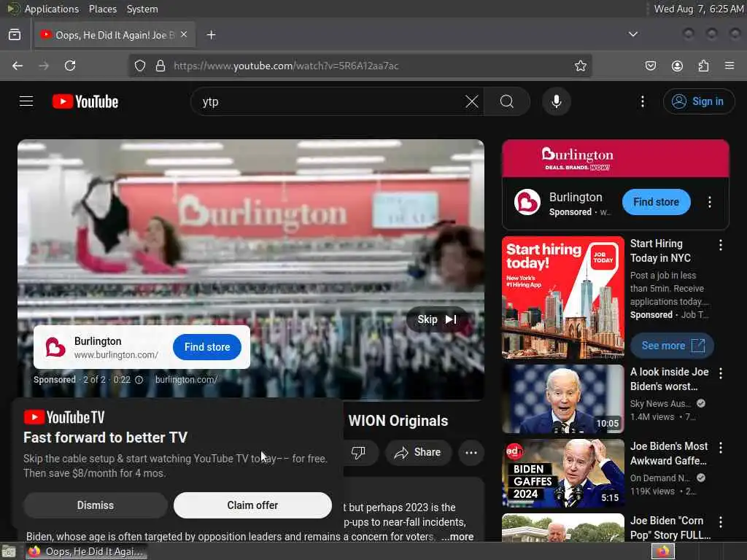
Task: Click Find store on video ad overlay
Action: [206, 347]
